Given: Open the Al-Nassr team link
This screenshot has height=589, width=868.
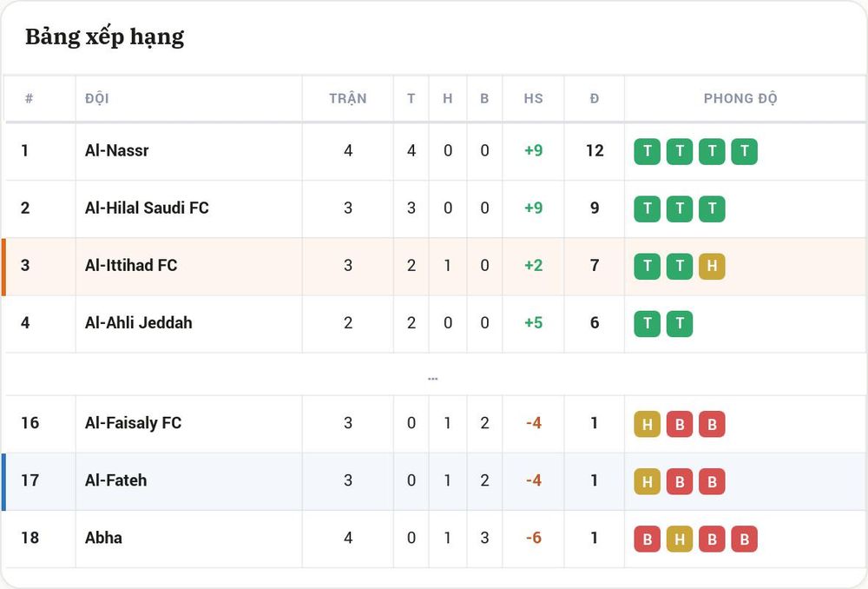Looking at the screenshot, I should pyautogui.click(x=117, y=150).
